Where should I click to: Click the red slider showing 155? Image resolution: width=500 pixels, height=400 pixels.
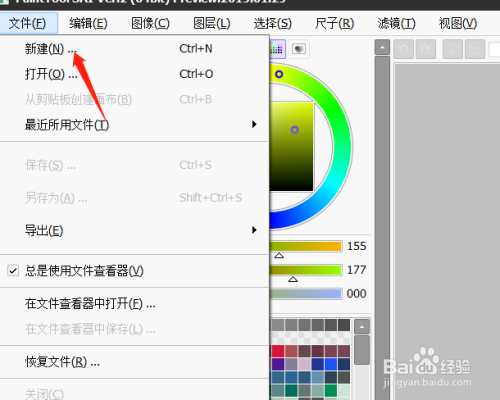tap(306, 246)
